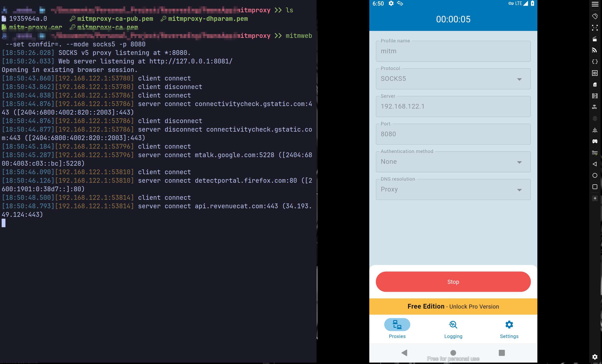The height and width of the screenshot is (364, 602).
Task: Open the Identifiers (ID) widget
Action: point(594,73)
